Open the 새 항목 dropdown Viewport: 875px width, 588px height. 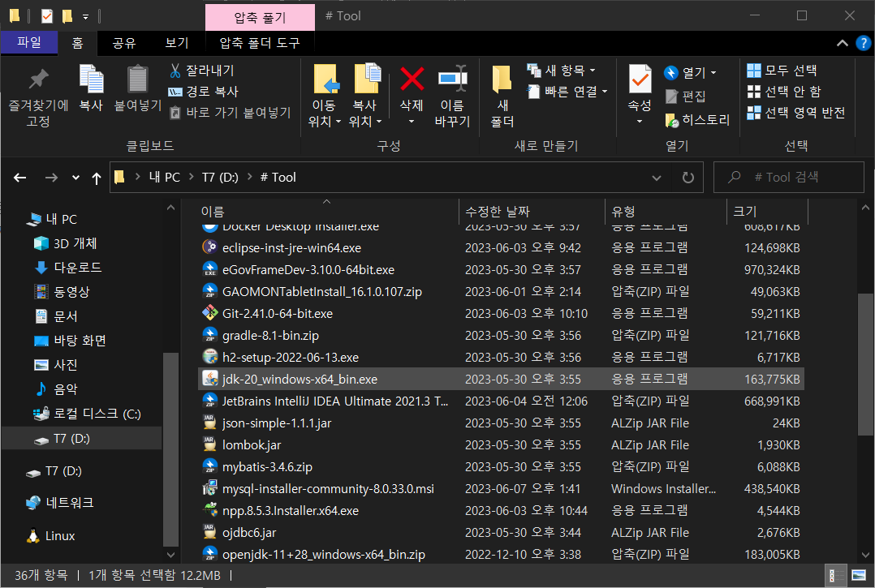pos(562,71)
